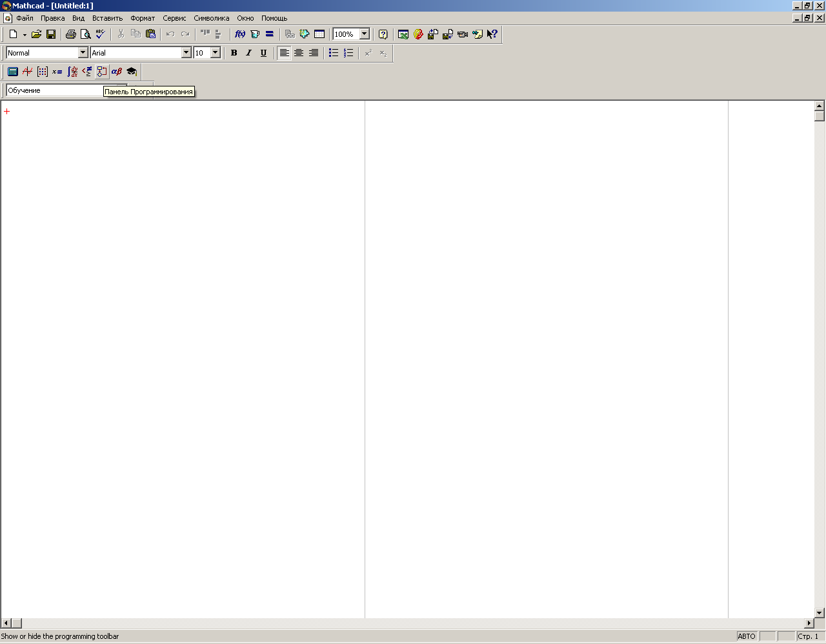826x644 pixels.
Task: Click the Excel component icon
Action: click(x=403, y=34)
